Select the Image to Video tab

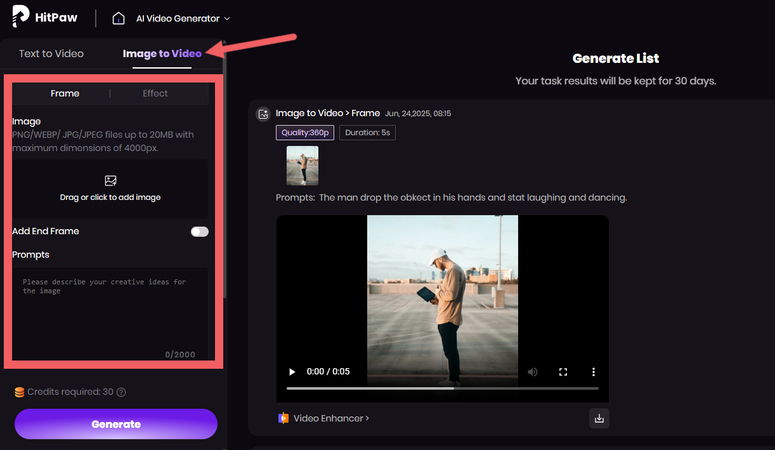(162, 53)
